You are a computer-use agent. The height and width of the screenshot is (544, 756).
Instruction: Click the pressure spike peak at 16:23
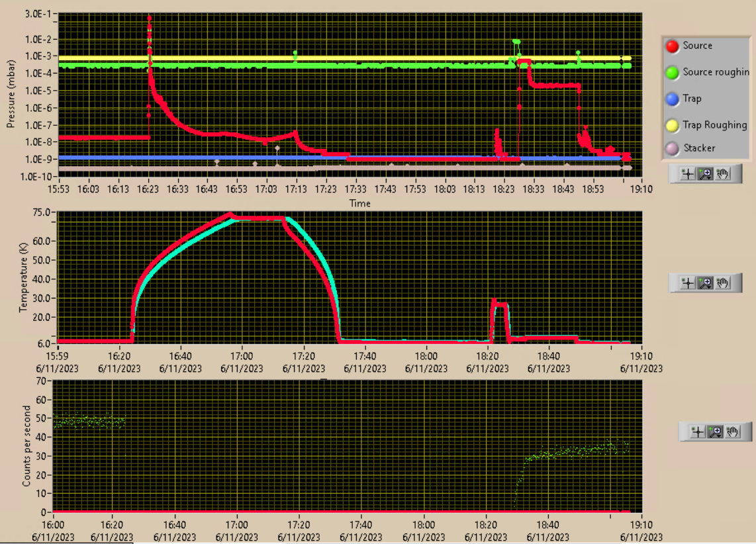click(150, 19)
